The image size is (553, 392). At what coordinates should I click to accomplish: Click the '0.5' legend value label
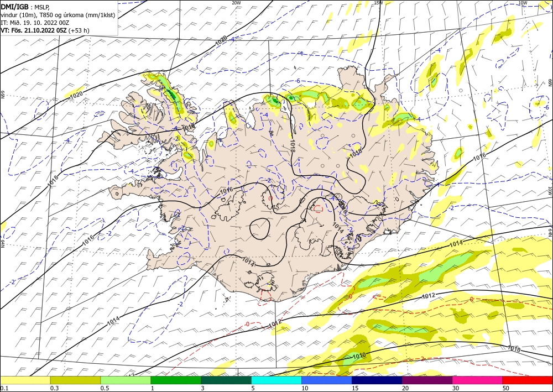click(x=105, y=388)
